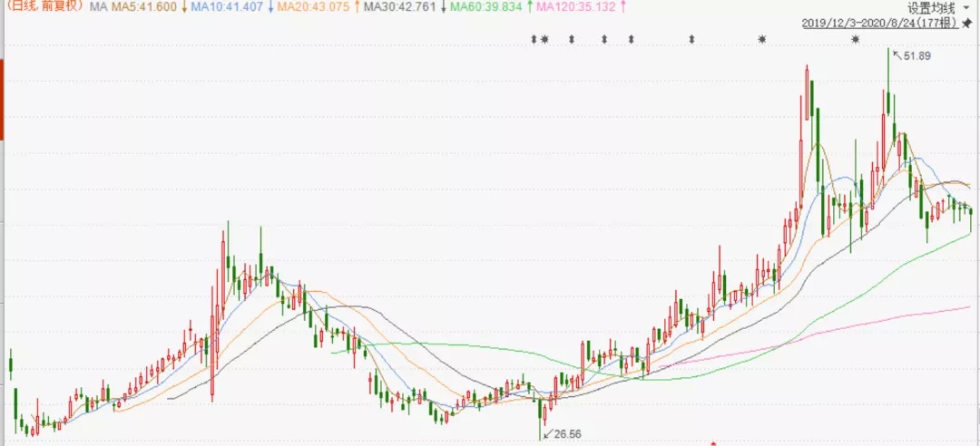This screenshot has height=446, width=980.
Task: Select the tall green candle at the 51.89 peak
Action: (887, 82)
